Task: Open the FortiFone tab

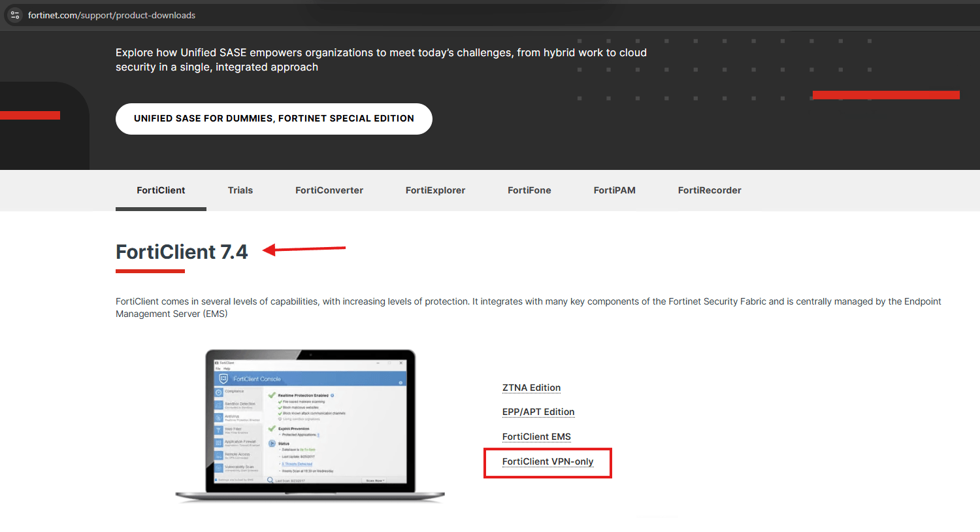Action: pos(529,190)
